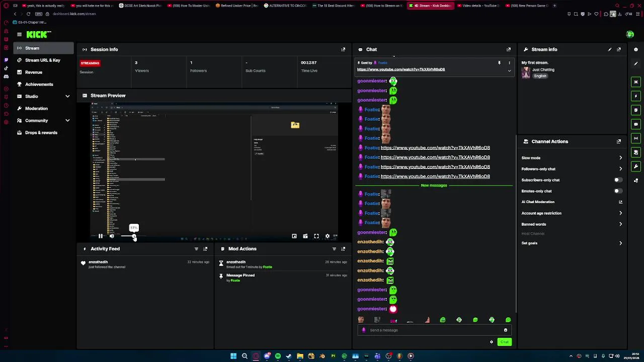The height and width of the screenshot is (362, 644).
Task: Toggle mod actions note icon in right rail
Action: tap(636, 110)
